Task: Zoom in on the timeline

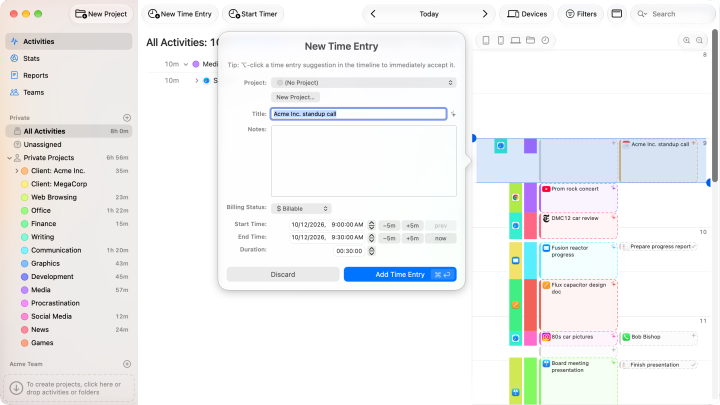Action: tap(686, 40)
